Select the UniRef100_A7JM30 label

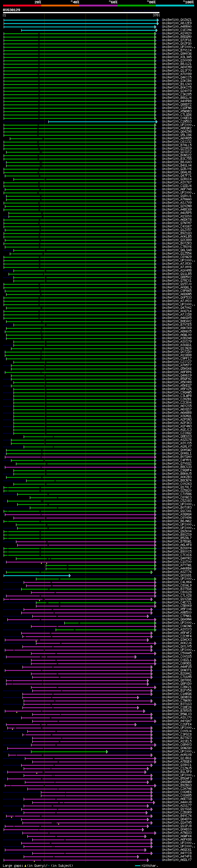pyautogui.click(x=177, y=264)
